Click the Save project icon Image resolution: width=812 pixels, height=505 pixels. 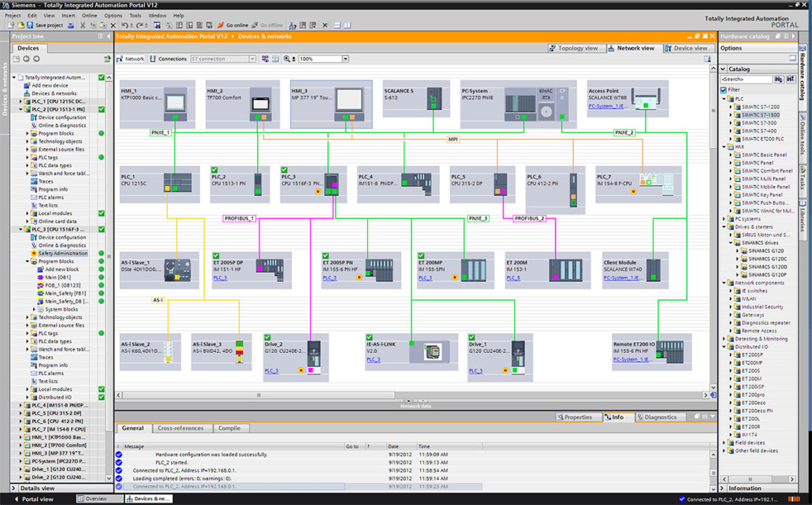point(30,25)
